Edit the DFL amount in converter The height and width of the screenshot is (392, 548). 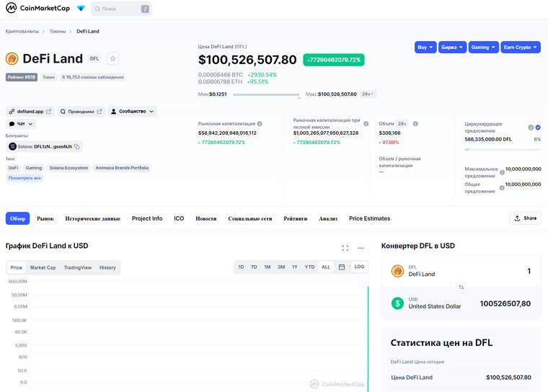(x=529, y=271)
